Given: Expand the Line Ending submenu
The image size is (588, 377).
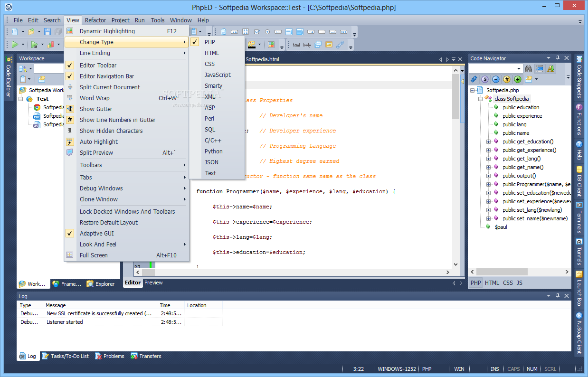Looking at the screenshot, I should click(x=127, y=53).
